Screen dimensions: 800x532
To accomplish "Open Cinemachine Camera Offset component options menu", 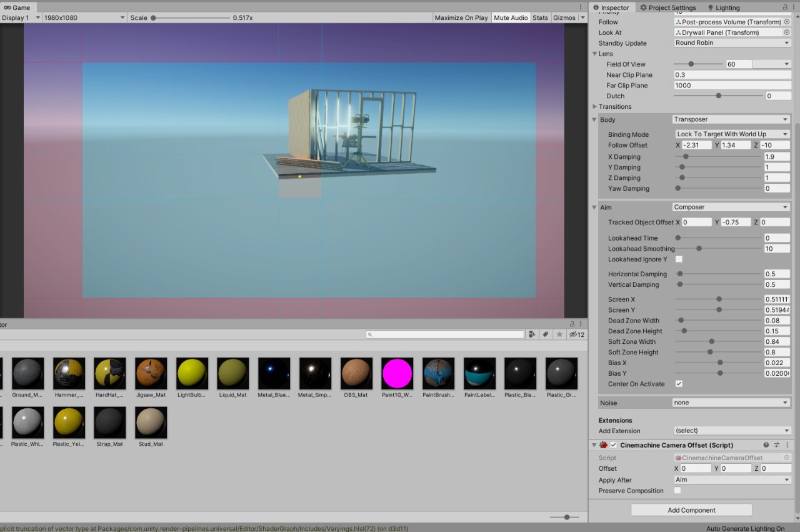I will point(787,445).
